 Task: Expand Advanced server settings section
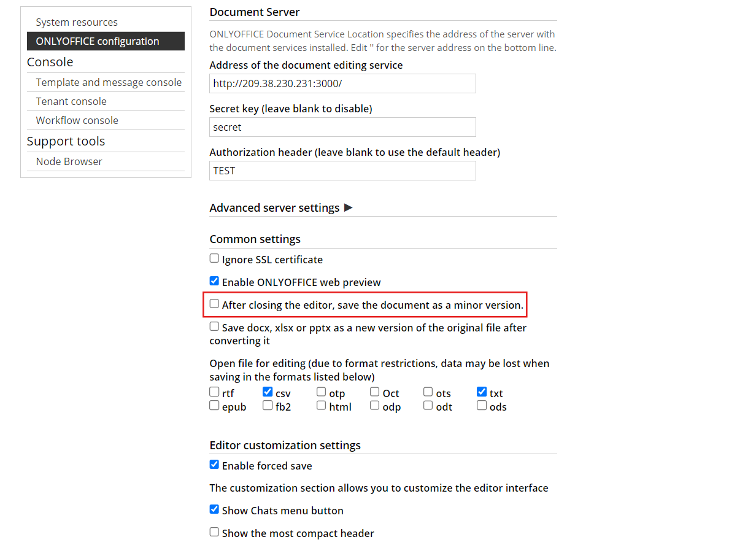pos(281,208)
